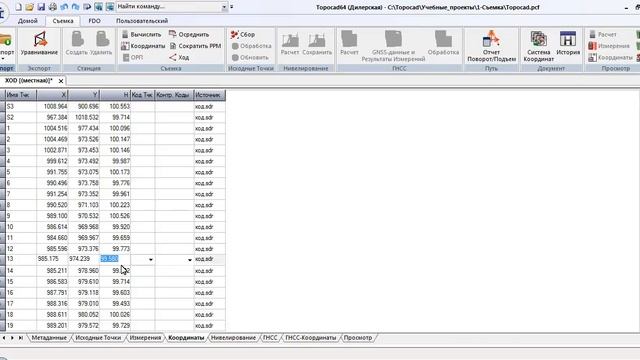Viewport: 640px width, 360px height.
Task: Click the Print icon in quick access toolbar
Action: [53, 7]
